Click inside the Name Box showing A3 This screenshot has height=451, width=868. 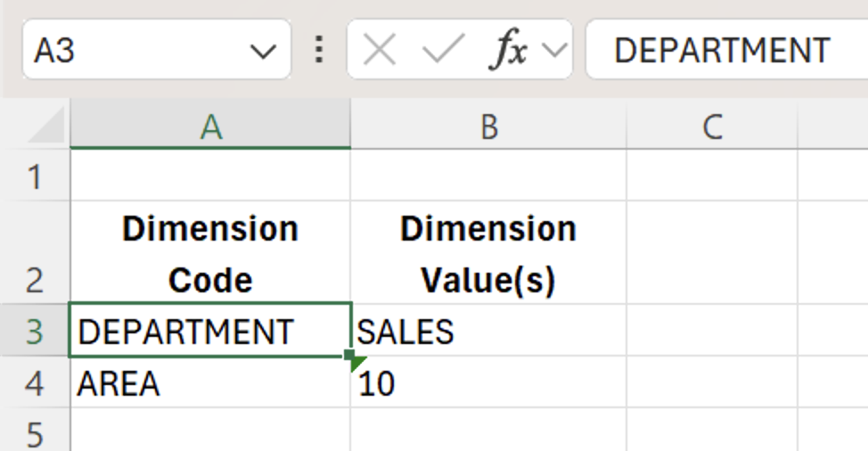(x=134, y=51)
